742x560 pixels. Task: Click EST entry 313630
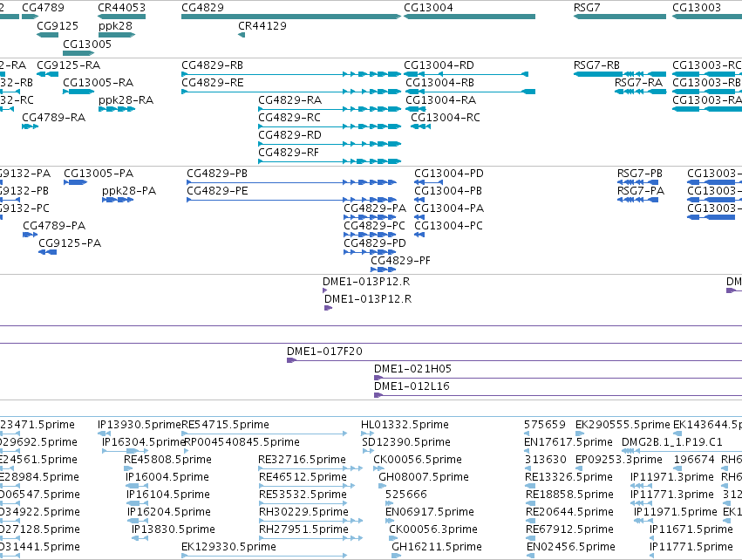pyautogui.click(x=546, y=460)
